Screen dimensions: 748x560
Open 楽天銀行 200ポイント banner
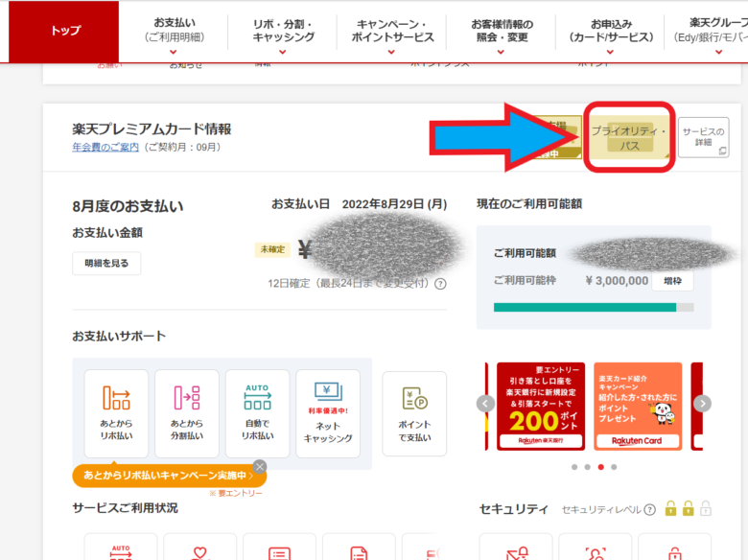coord(541,407)
